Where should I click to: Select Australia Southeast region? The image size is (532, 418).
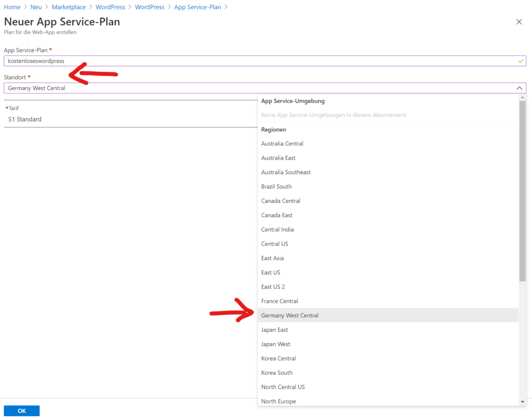tap(388, 172)
